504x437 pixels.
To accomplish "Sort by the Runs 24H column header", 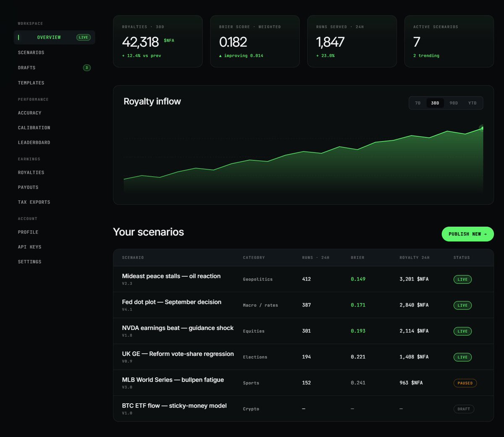I will coord(316,258).
